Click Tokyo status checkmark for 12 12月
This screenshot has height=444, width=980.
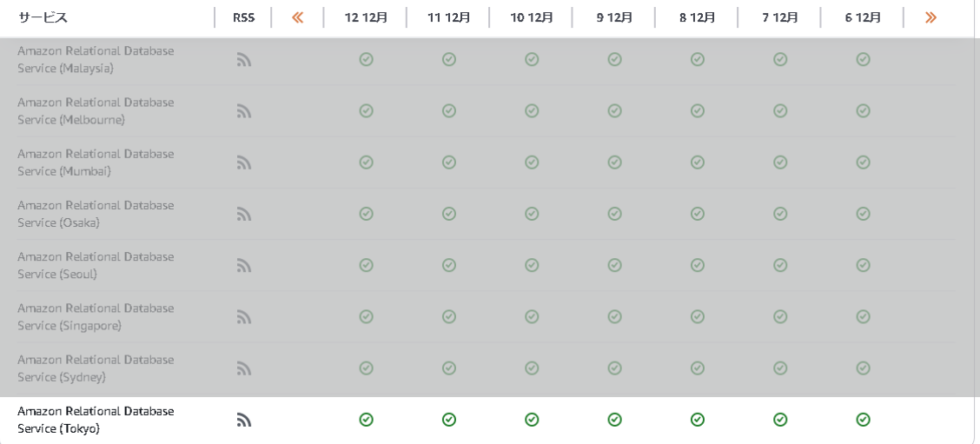click(x=366, y=420)
